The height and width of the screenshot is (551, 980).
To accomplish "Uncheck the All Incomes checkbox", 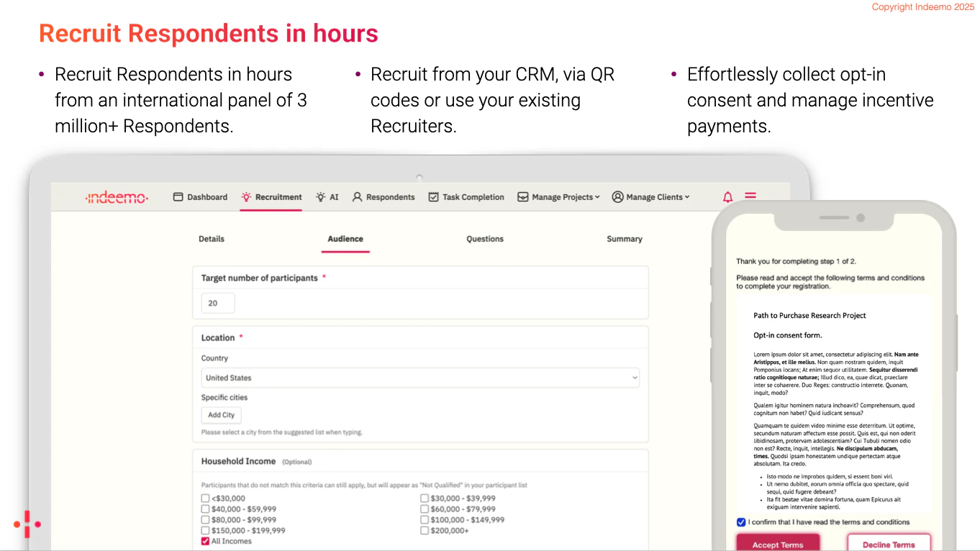I will point(205,541).
